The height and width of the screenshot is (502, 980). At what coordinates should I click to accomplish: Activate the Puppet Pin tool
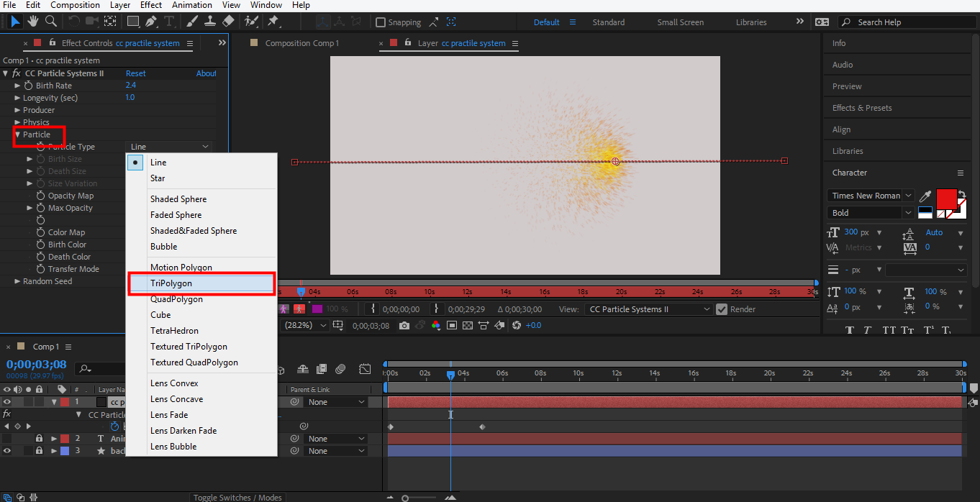coord(273,22)
